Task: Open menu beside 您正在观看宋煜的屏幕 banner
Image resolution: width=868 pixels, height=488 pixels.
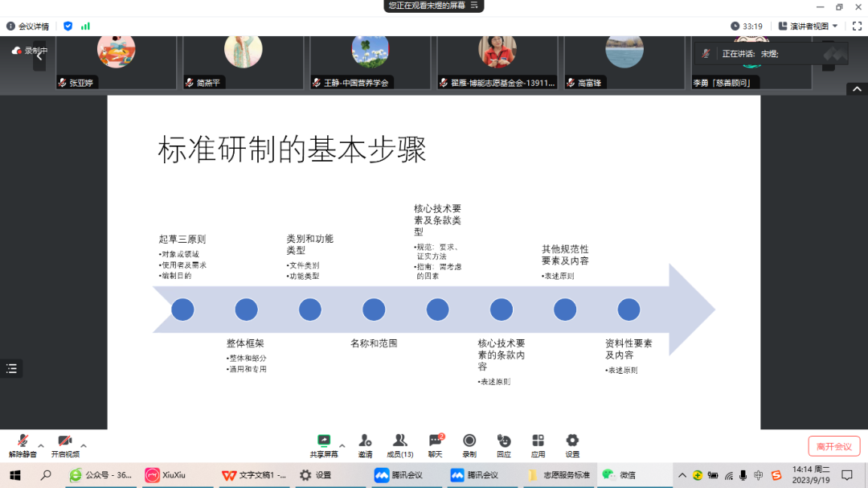Action: 475,6
